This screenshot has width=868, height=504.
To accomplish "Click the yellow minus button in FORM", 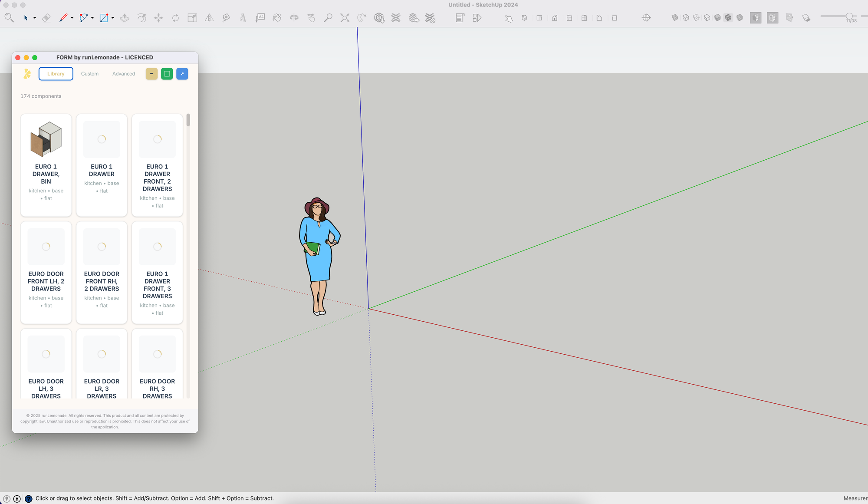I will (151, 74).
